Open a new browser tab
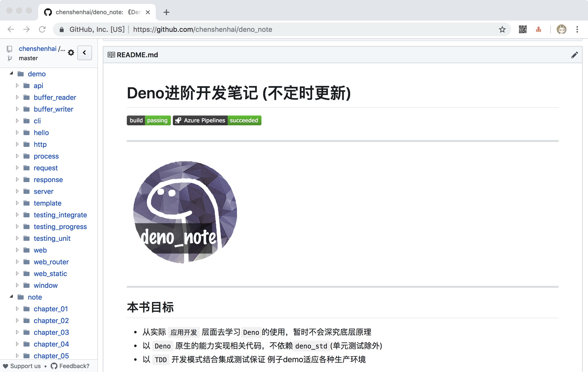This screenshot has height=372, width=588. click(166, 12)
